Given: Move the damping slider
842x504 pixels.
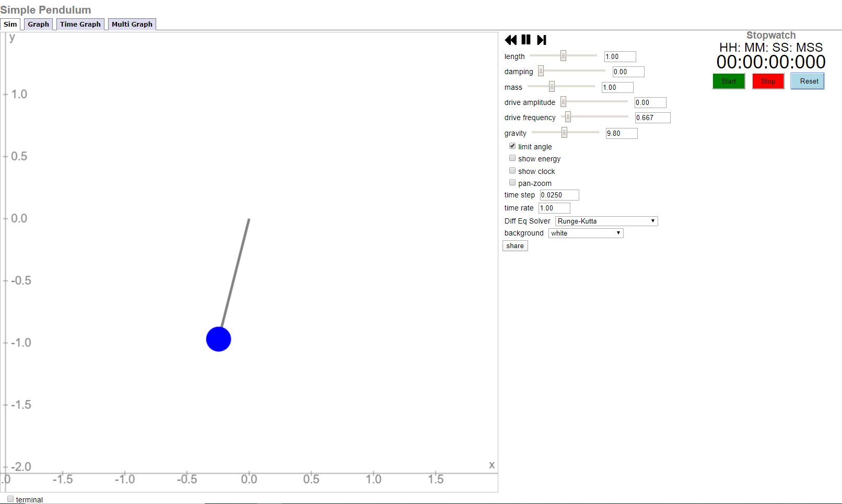Looking at the screenshot, I should pos(540,70).
